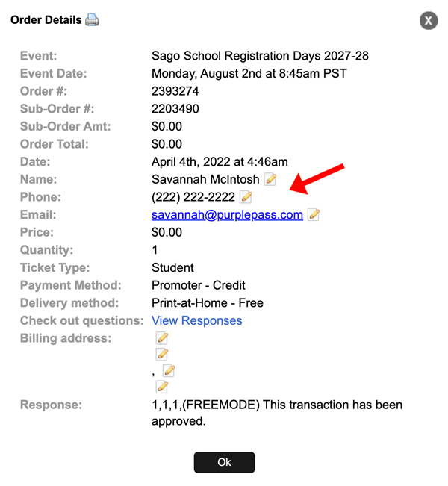
Task: Edit the first billing address line pencil
Action: point(162,338)
